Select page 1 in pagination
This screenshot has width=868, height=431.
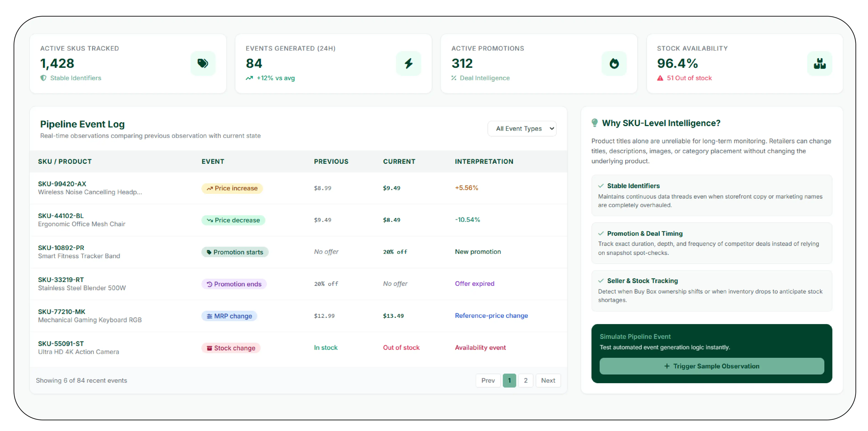[509, 380]
